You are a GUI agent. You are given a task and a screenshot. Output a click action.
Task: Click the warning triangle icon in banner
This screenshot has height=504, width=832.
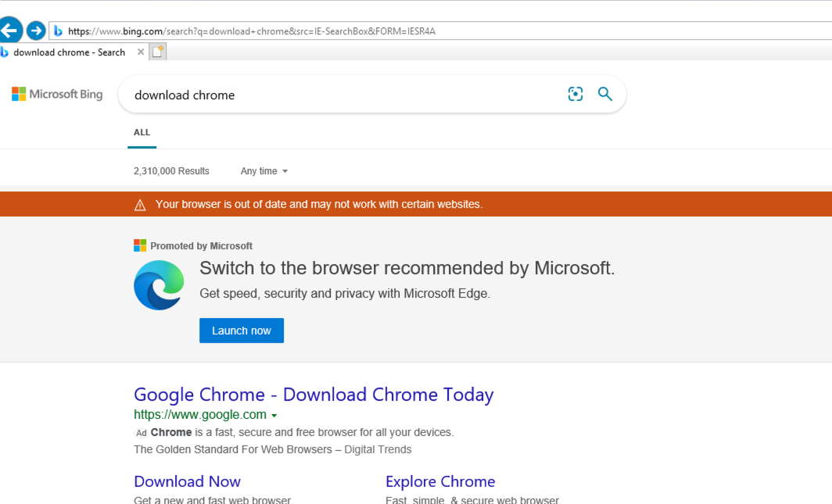tap(140, 205)
